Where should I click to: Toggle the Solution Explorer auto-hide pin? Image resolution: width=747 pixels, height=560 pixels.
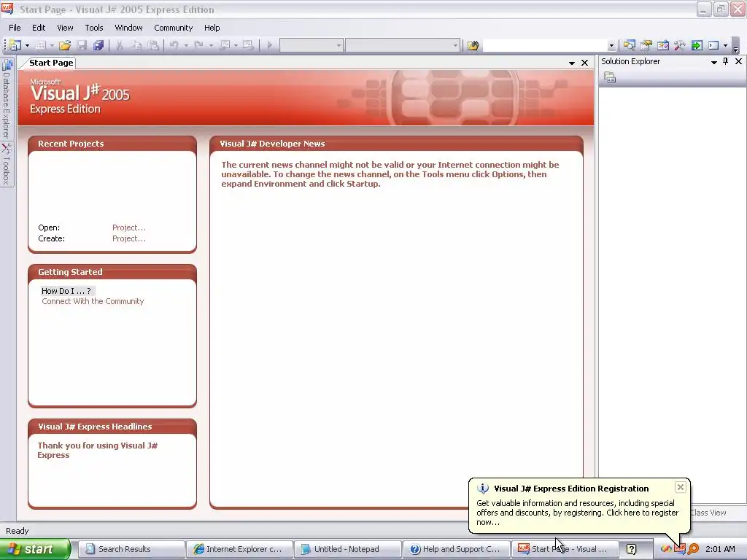point(726,61)
